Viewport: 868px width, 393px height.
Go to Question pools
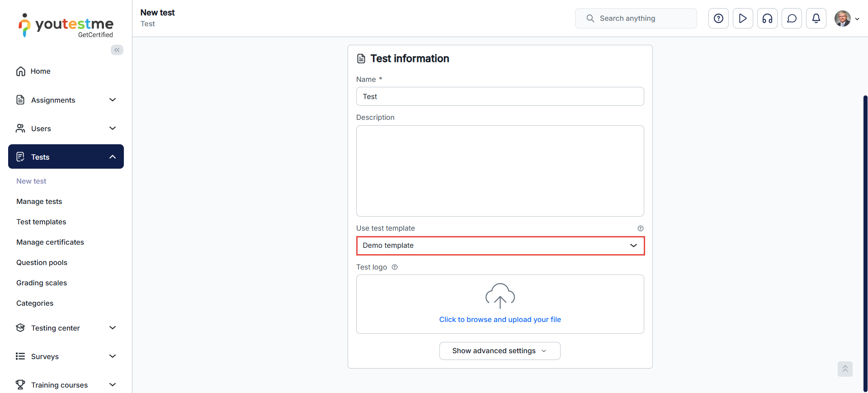(42, 263)
